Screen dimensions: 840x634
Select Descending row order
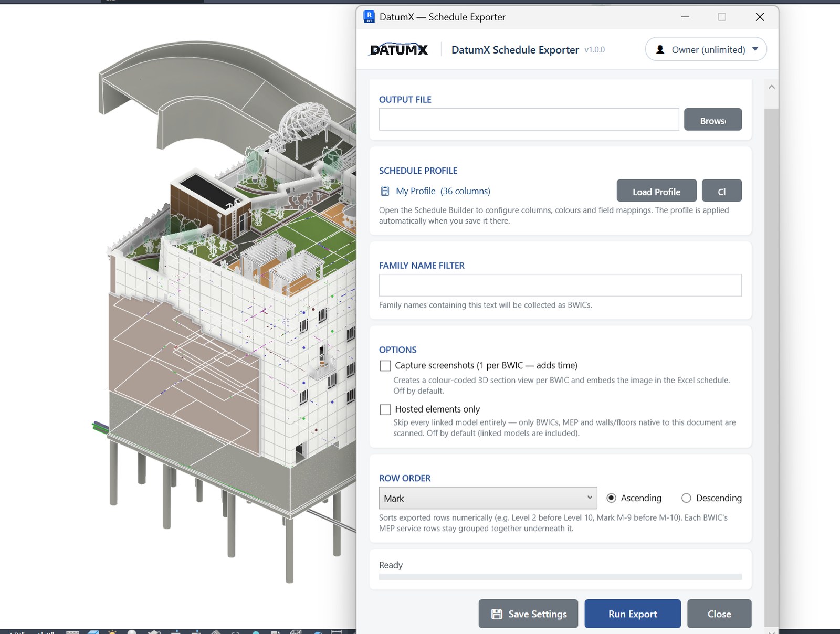click(686, 498)
